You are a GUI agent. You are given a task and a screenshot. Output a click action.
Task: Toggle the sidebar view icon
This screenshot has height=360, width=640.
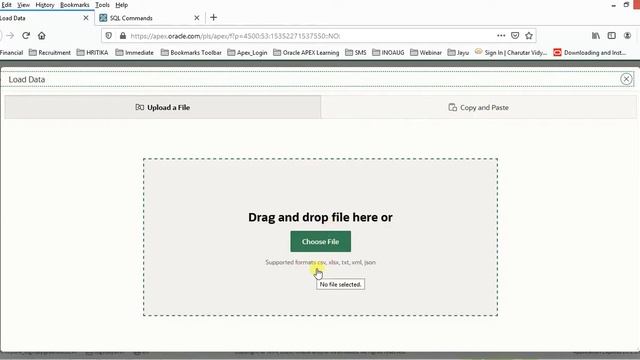coord(611,36)
